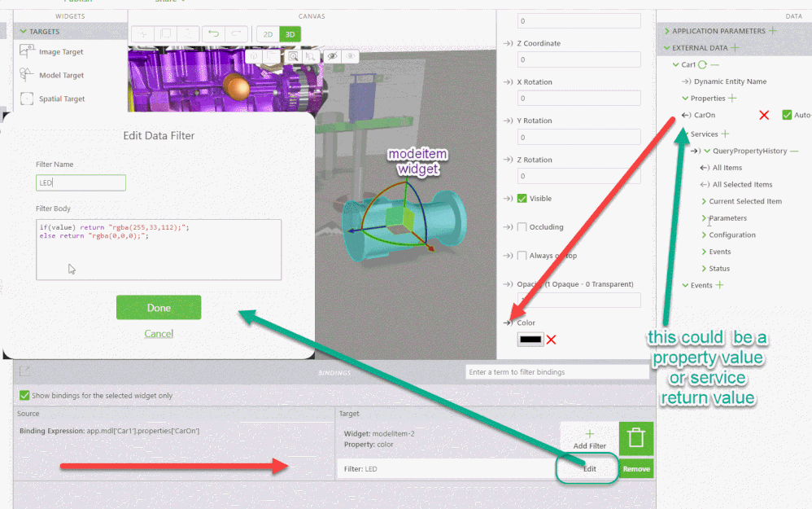This screenshot has width=812, height=509.
Task: Click the Dynamic Entity Name binding arrow
Action: (686, 81)
